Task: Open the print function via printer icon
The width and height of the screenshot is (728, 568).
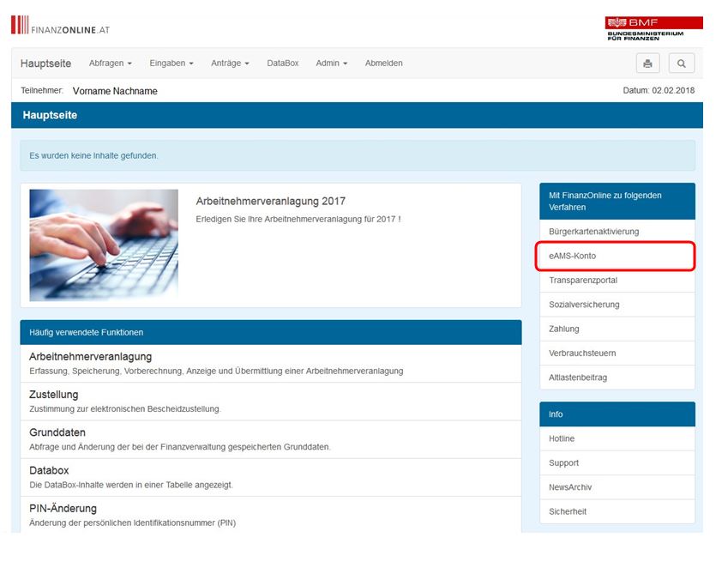Action: [647, 63]
